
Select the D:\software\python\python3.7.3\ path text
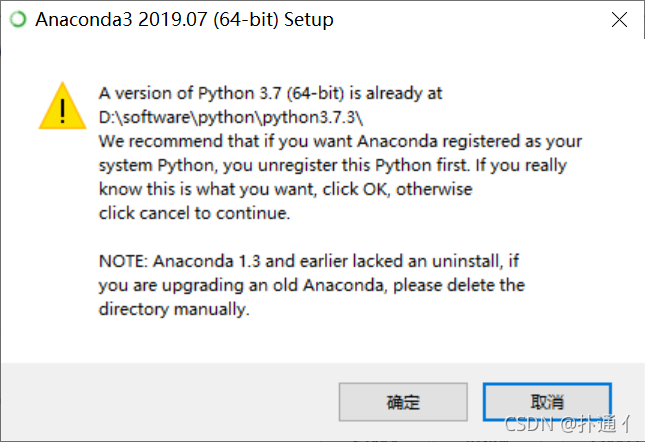pos(231,118)
